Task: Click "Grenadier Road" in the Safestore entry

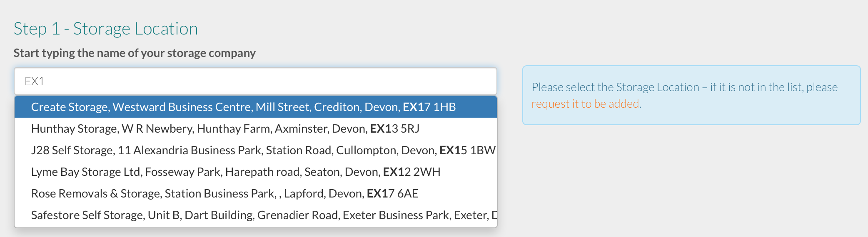Action: pos(297,215)
